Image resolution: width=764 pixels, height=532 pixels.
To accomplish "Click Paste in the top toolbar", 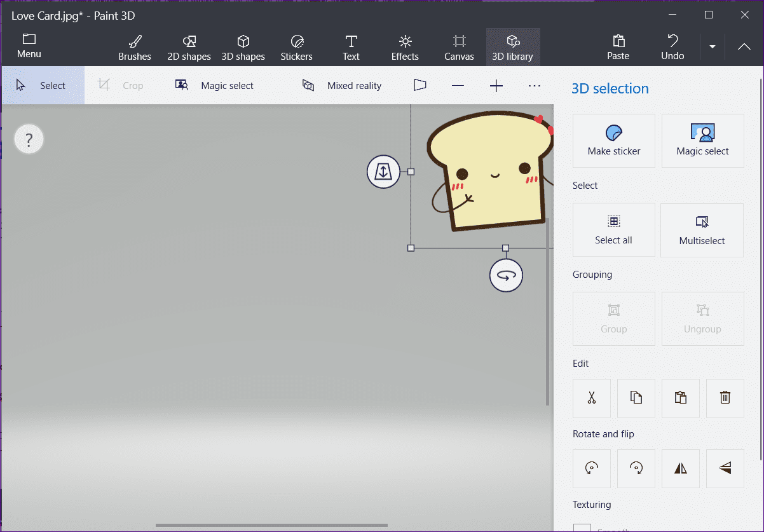I will [618, 48].
